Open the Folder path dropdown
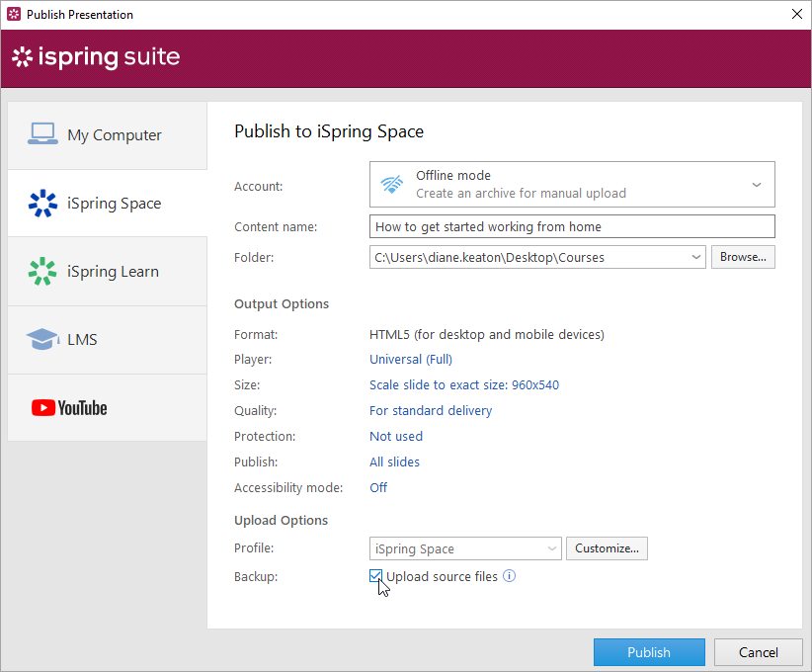The width and height of the screenshot is (812, 672). [696, 257]
